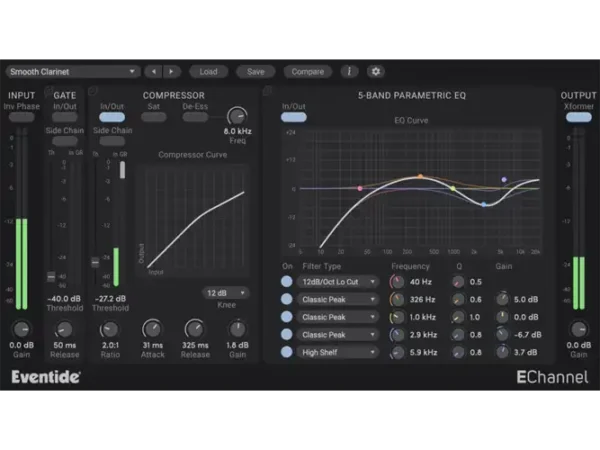The image size is (600, 450).
Task: Click the Compressor section link icon
Action: [93, 91]
